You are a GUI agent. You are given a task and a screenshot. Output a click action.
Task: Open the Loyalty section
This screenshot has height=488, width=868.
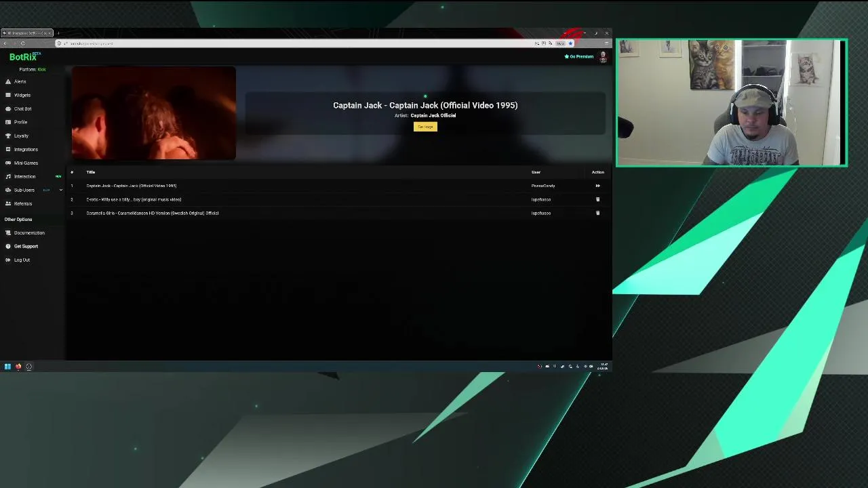tap(21, 136)
